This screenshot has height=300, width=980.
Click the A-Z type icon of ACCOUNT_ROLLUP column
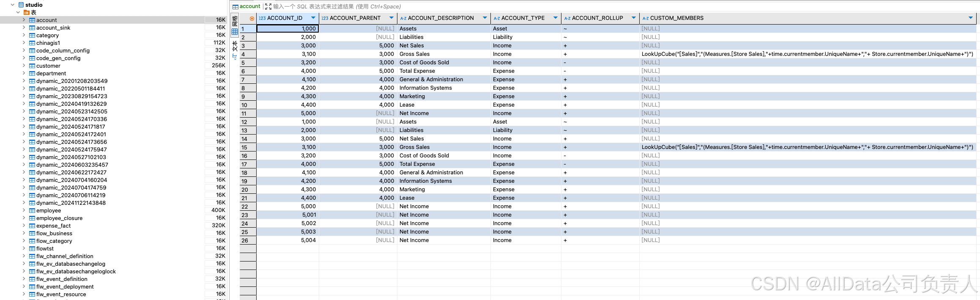click(567, 18)
